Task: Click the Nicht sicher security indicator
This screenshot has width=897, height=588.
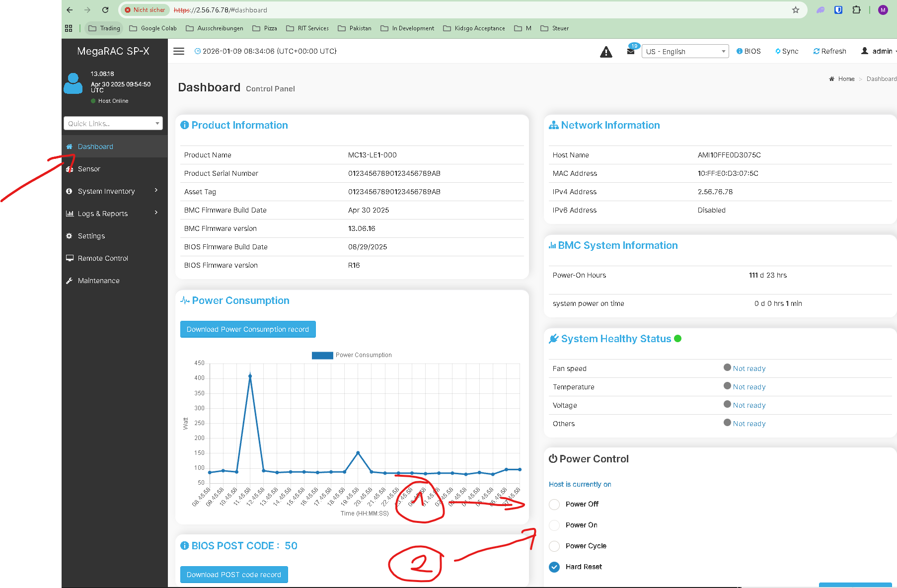Action: (x=145, y=10)
